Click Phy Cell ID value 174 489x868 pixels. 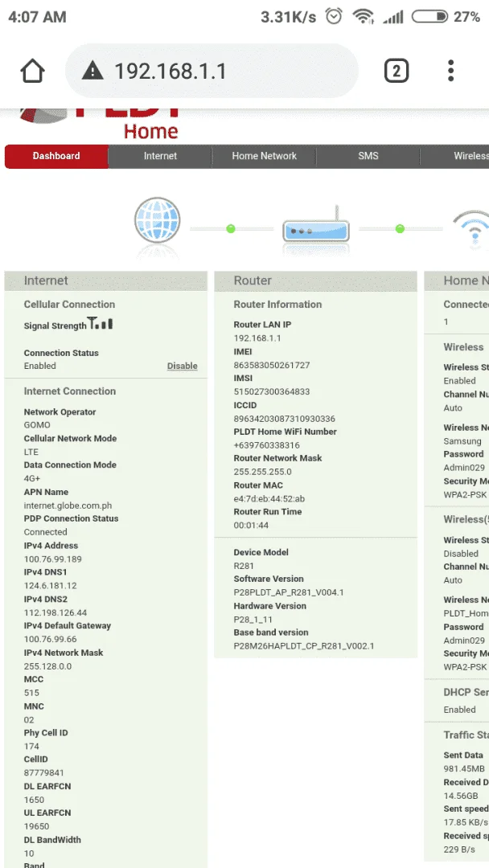(31, 746)
